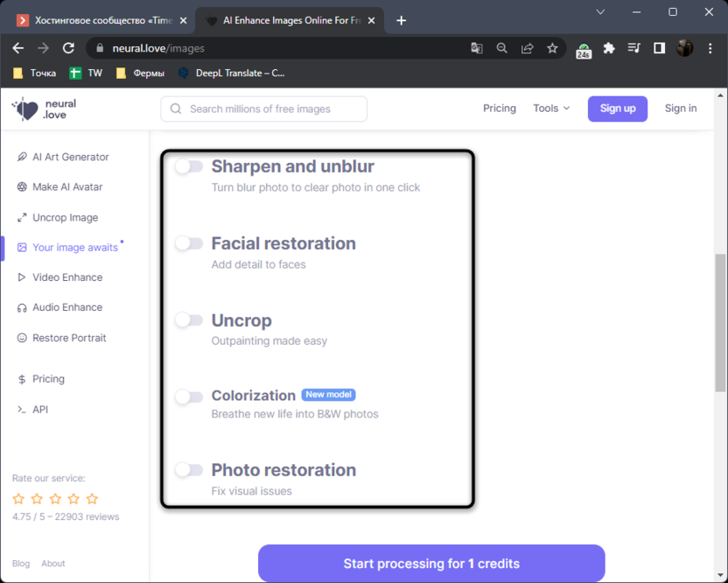Enable Photo restoration toggle

click(189, 470)
